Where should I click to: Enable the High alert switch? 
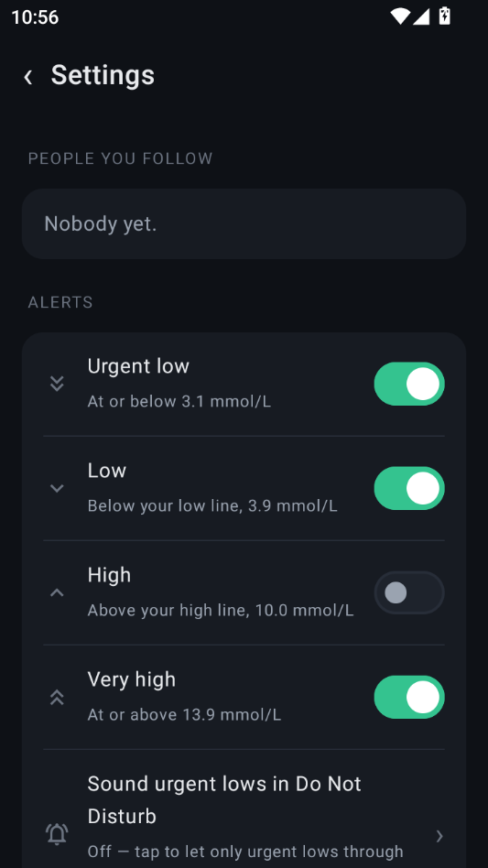point(409,592)
